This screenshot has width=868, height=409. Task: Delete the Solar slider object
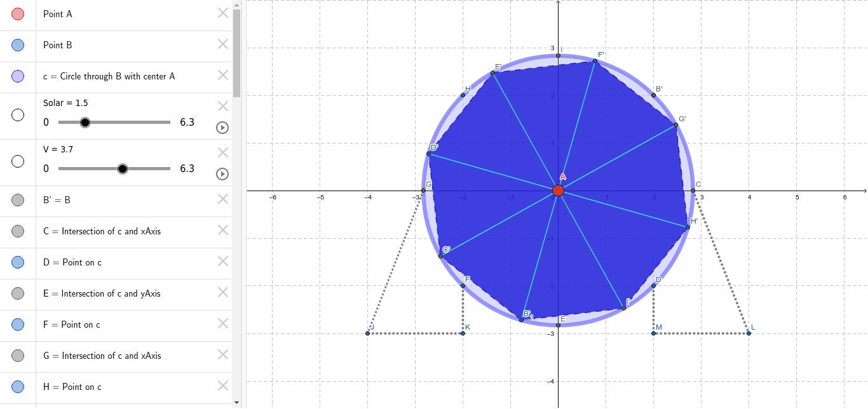222,106
